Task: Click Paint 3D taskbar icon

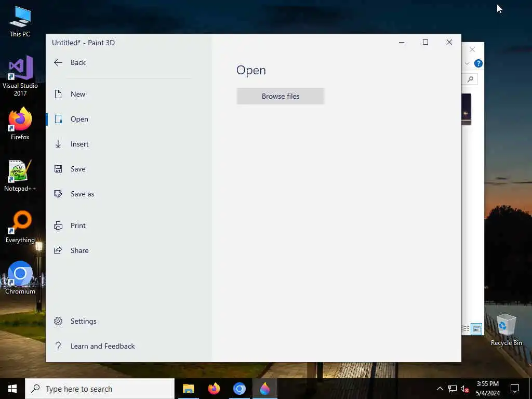Action: (264, 389)
